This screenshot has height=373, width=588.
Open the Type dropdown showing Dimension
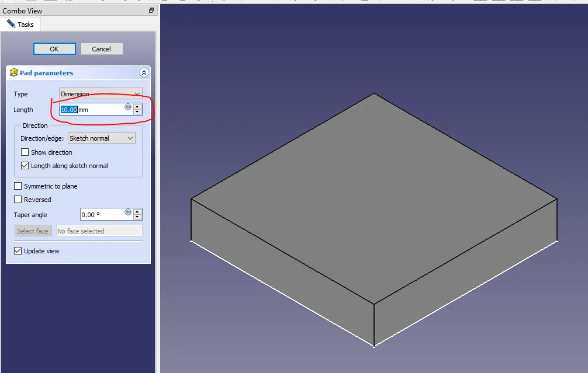pos(101,93)
